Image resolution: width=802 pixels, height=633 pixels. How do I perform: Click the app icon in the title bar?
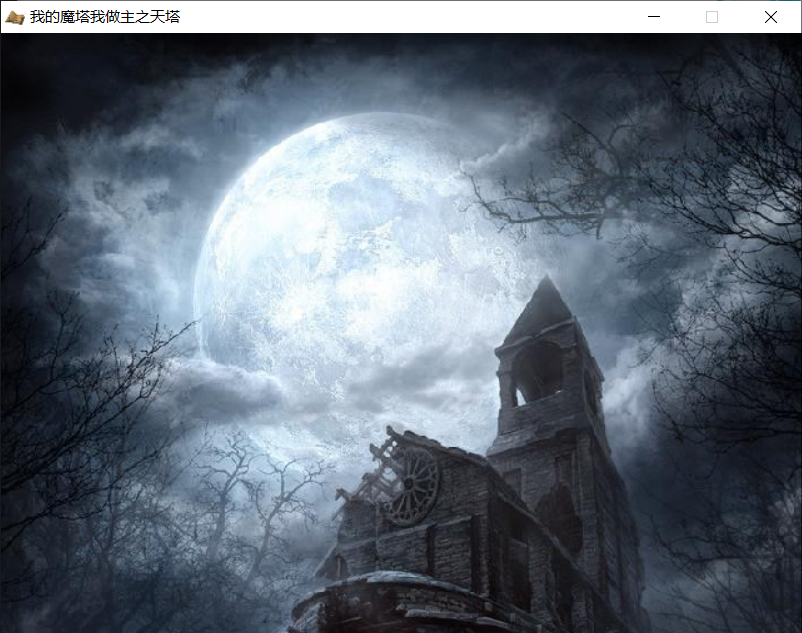[15, 17]
